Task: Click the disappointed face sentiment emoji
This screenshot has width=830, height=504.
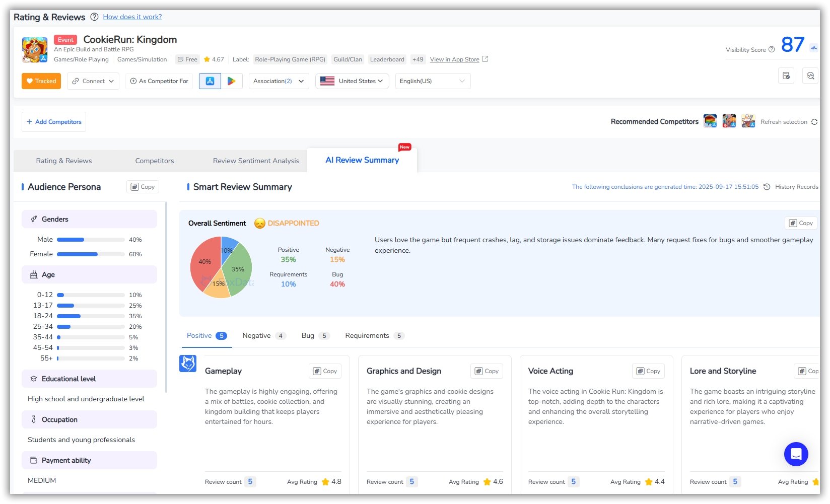Action: [260, 223]
